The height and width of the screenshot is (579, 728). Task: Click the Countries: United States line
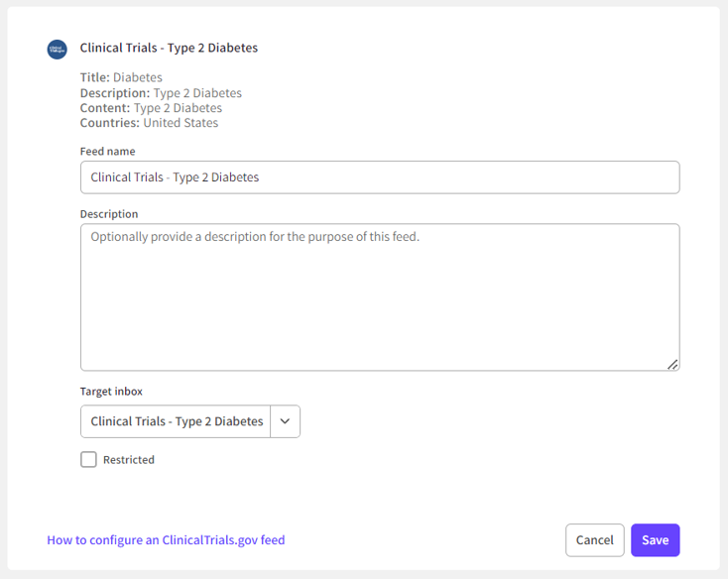149,123
